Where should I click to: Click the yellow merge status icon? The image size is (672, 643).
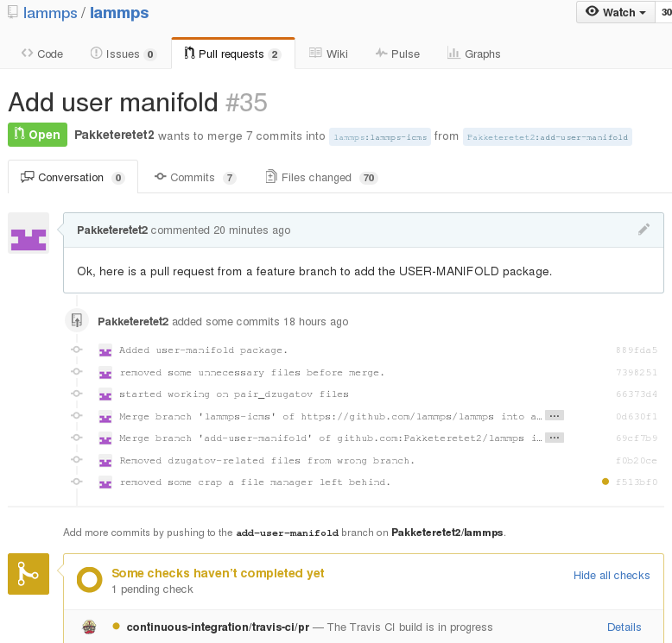click(29, 574)
